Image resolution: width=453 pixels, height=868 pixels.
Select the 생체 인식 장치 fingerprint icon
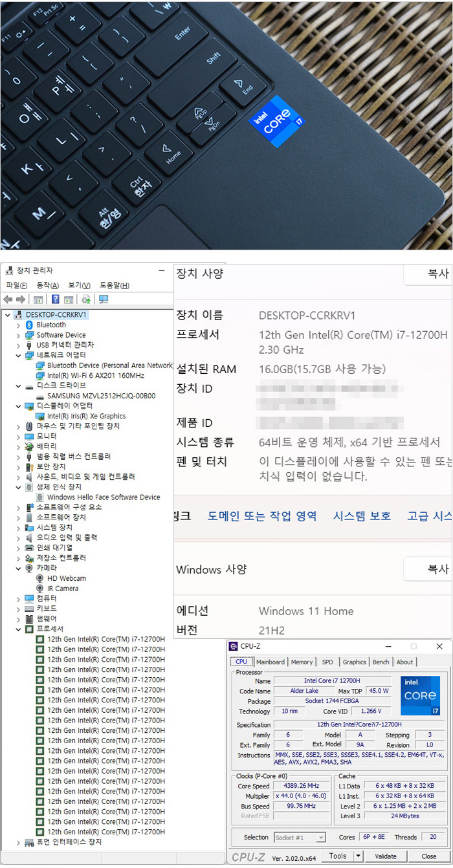click(x=29, y=486)
